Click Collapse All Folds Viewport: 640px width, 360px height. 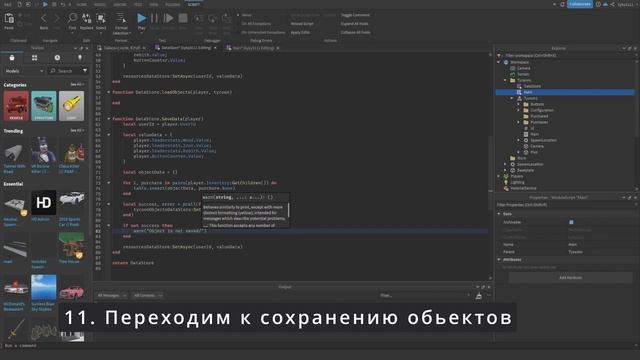coord(356,32)
